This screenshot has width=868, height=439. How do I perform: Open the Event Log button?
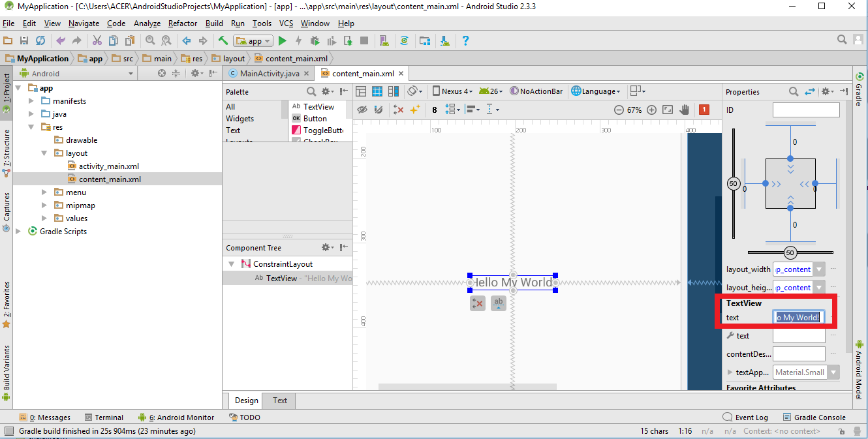click(746, 417)
